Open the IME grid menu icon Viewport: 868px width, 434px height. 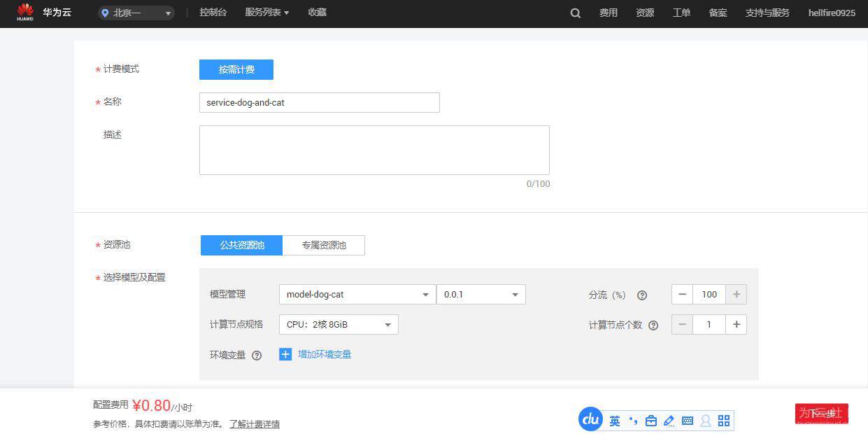click(724, 421)
